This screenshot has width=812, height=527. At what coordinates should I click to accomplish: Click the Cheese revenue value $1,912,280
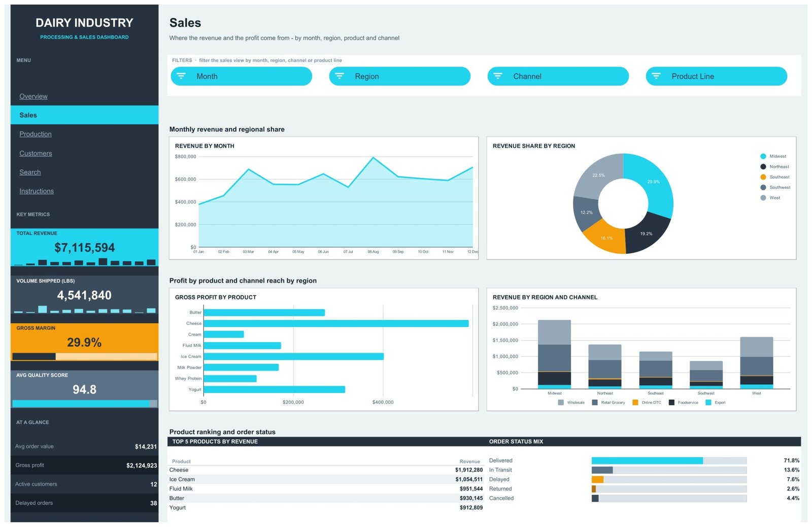(x=469, y=470)
